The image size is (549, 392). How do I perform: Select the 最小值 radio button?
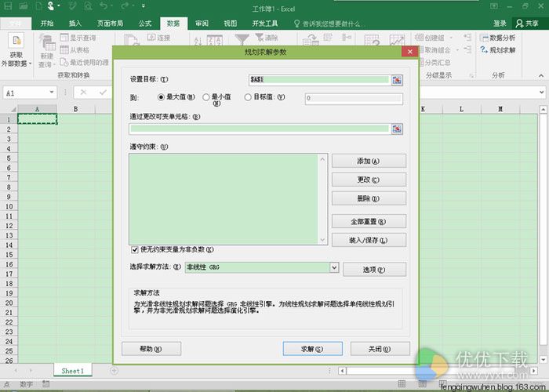tap(206, 97)
